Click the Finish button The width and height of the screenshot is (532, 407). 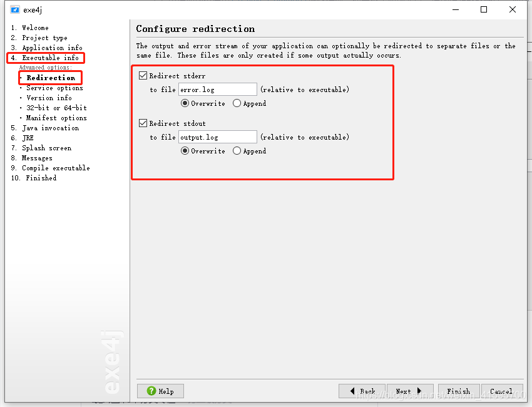[x=459, y=391]
